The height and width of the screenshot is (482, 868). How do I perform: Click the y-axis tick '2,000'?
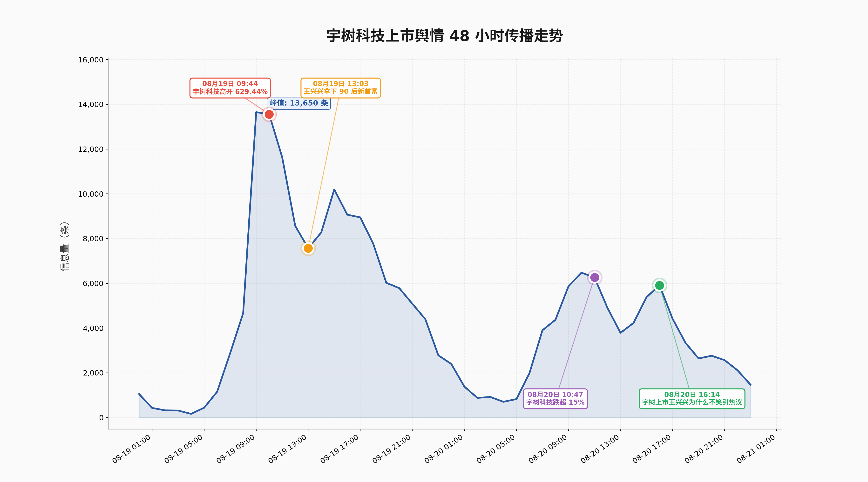93,373
